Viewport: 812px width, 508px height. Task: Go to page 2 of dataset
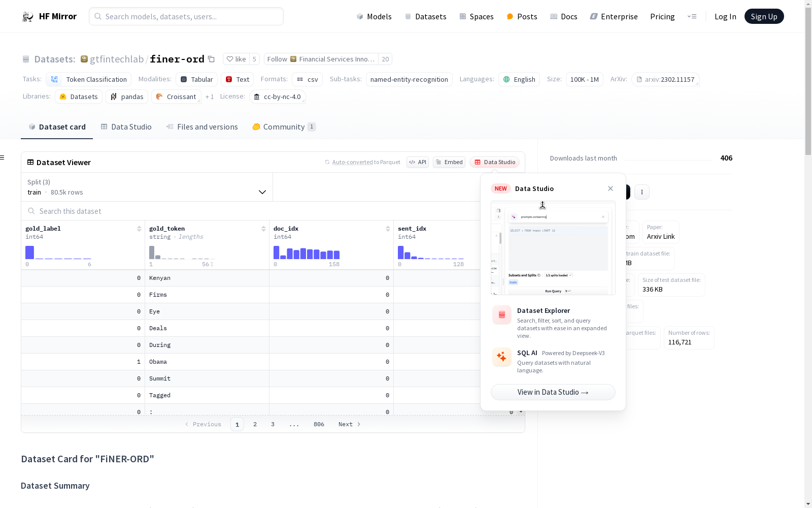click(x=255, y=424)
